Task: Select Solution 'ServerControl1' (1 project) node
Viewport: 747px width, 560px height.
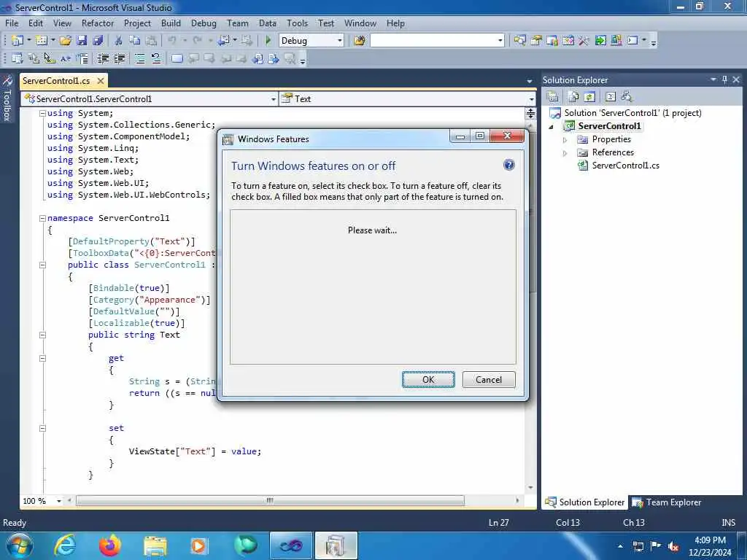Action: 632,113
